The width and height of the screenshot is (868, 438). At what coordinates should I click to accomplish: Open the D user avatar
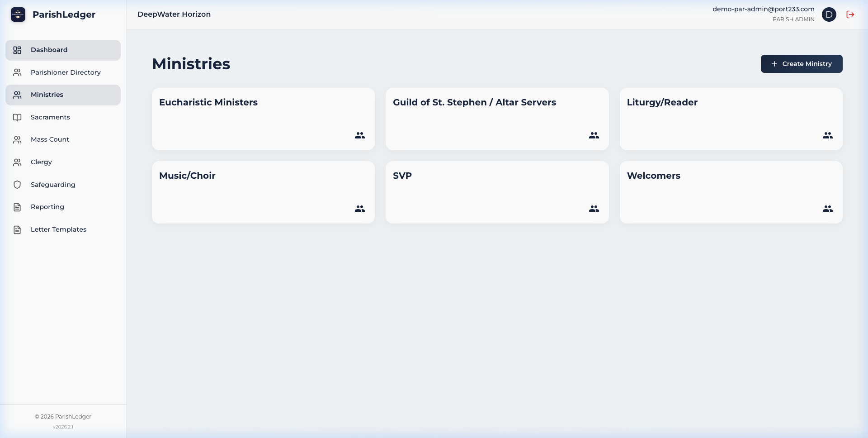830,14
